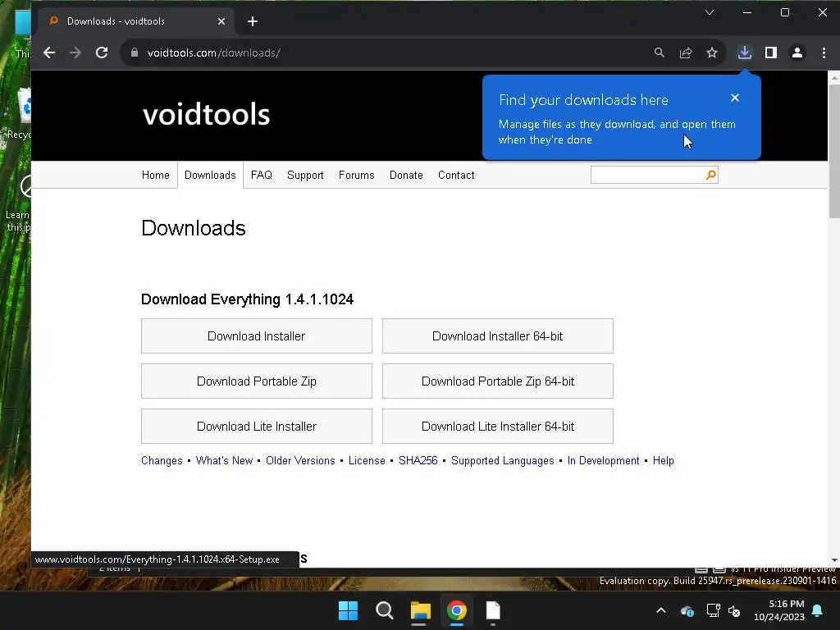Open the Changes link
840x630 pixels.
162,461
